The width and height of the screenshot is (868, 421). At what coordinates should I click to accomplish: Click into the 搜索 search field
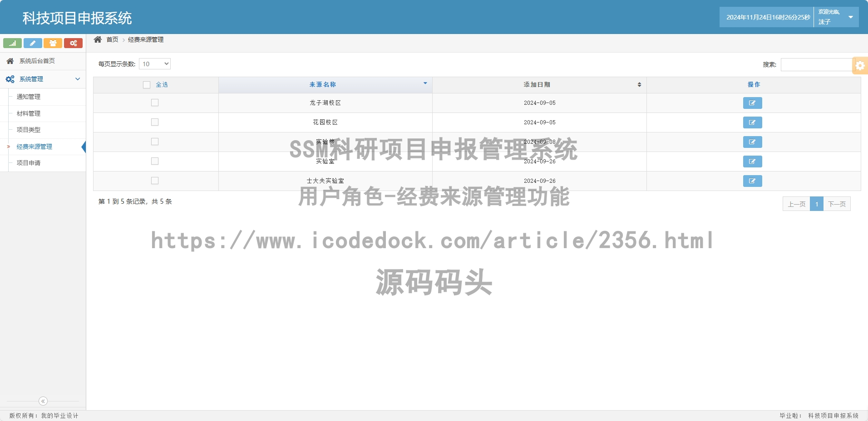tap(816, 64)
